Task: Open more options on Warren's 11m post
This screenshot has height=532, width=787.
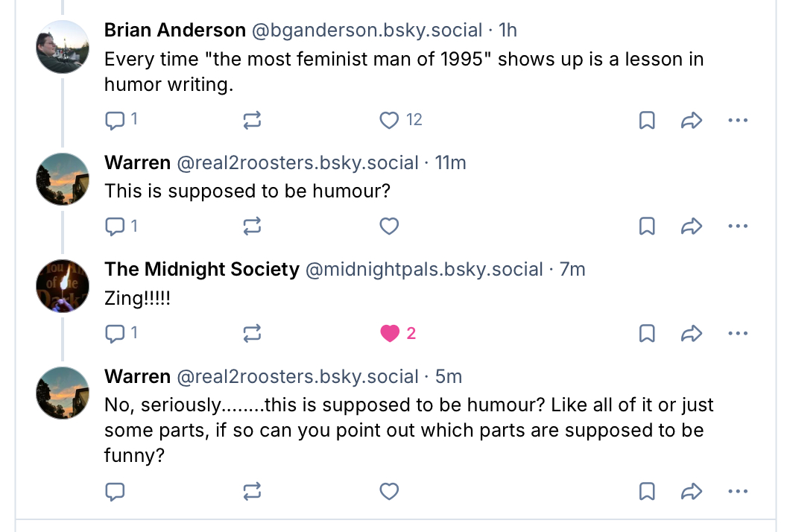Action: click(x=737, y=226)
